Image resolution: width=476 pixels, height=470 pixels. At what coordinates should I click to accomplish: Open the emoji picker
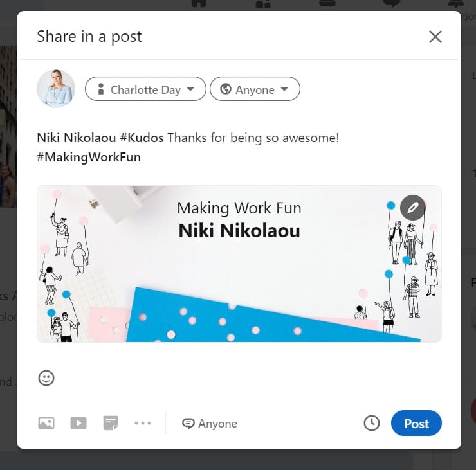pos(46,378)
